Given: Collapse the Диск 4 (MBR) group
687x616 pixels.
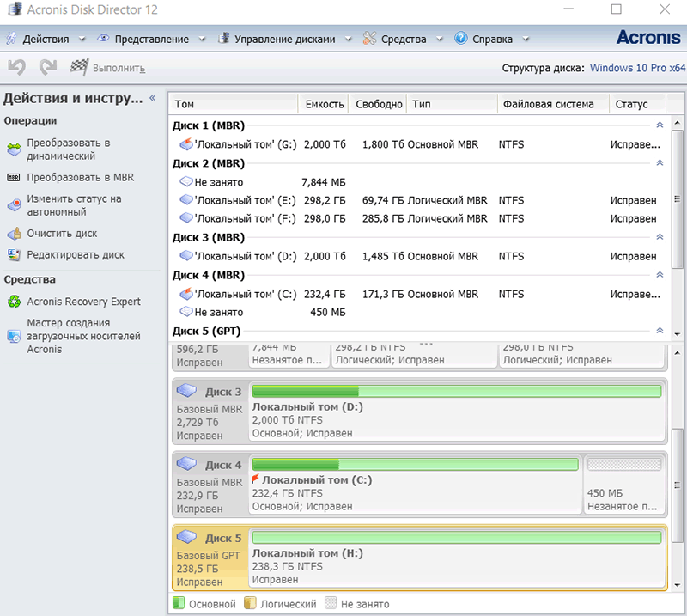Looking at the screenshot, I should point(660,274).
